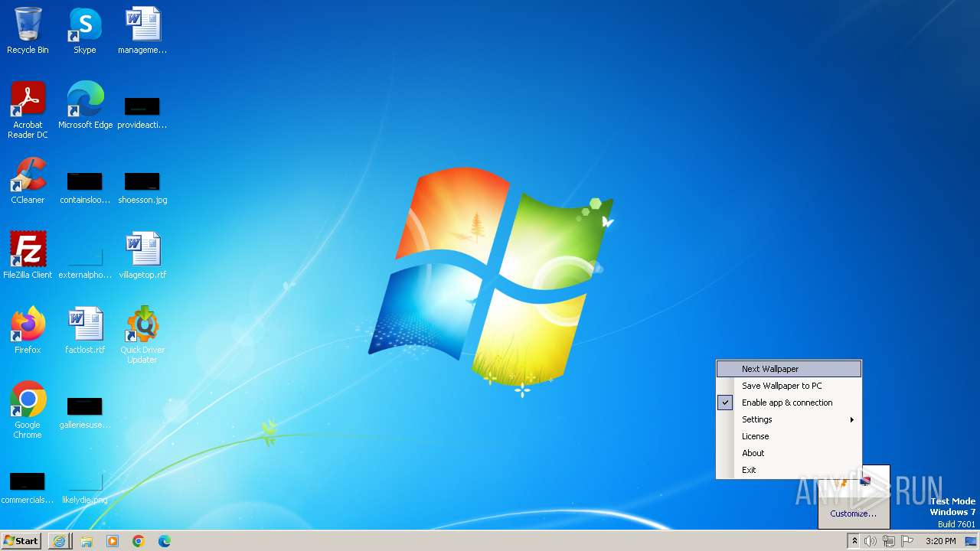This screenshot has height=551, width=980.
Task: Click the 3:20 PM taskbar clock
Action: click(940, 541)
